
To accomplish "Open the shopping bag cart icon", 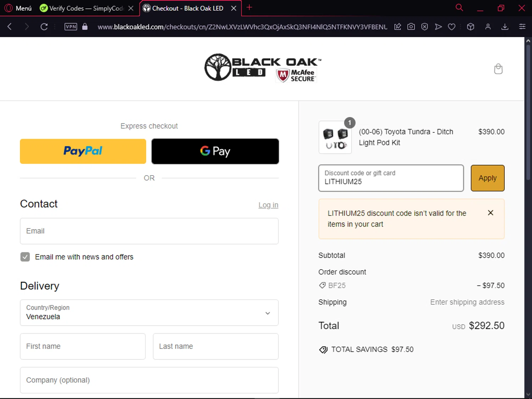I will pos(498,69).
